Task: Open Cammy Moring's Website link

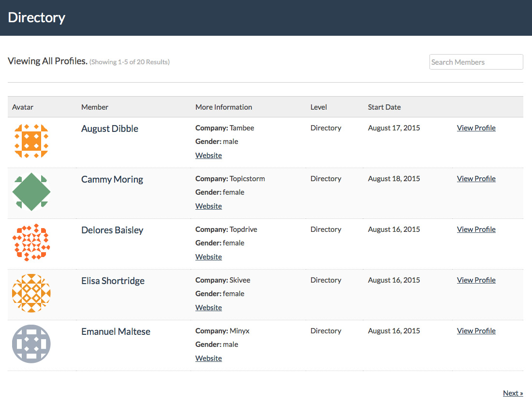Action: click(x=208, y=206)
